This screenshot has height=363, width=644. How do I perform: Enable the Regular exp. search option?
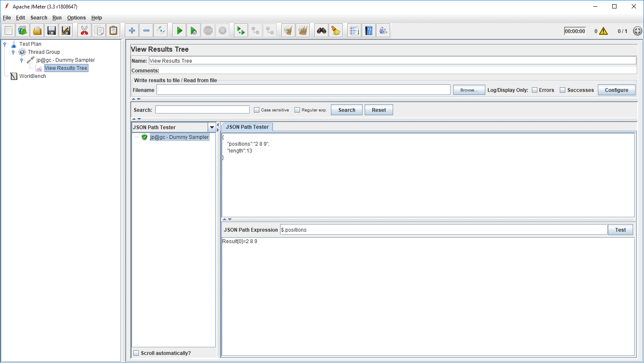coord(297,110)
